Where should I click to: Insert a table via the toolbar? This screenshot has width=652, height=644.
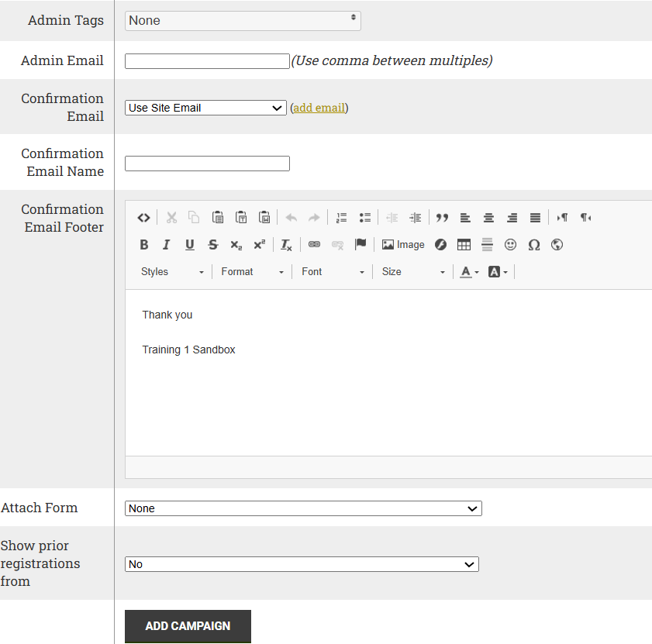[464, 245]
